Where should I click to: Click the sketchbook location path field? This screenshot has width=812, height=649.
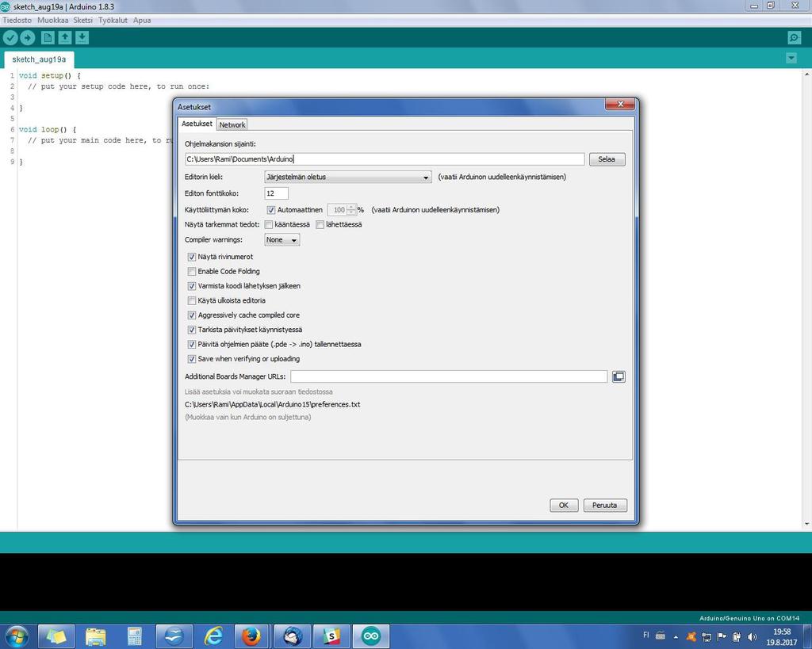385,159
